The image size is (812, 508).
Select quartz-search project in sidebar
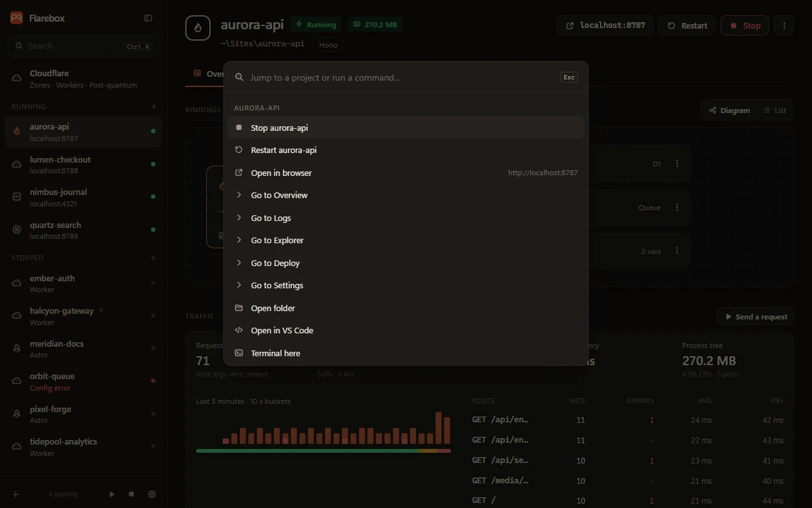click(x=83, y=230)
